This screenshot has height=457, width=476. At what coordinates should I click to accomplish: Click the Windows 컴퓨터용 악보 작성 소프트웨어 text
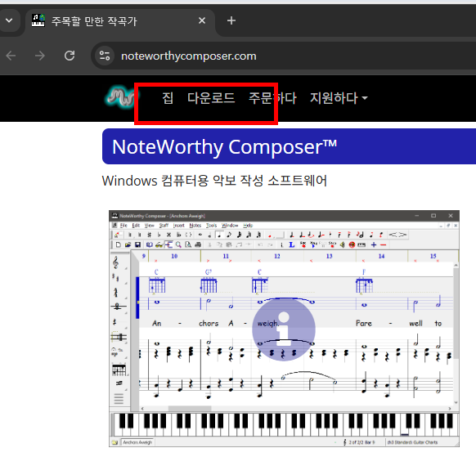tap(214, 181)
